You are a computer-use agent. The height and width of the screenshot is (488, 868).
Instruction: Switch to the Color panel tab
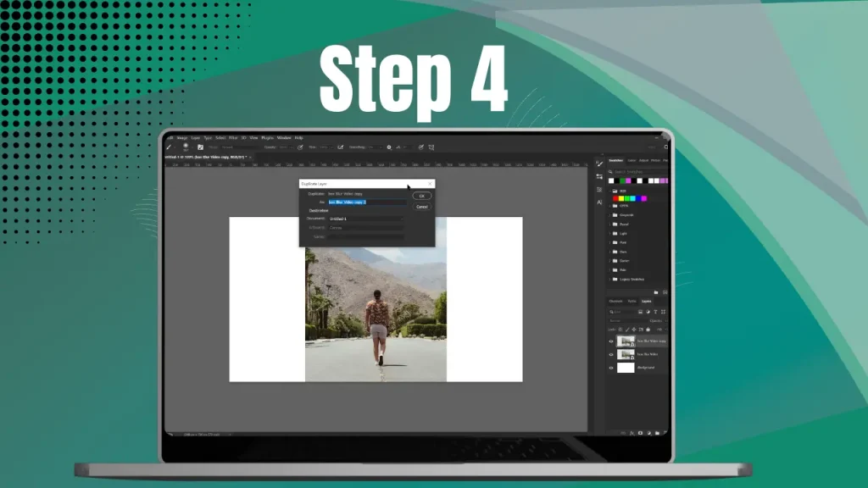(x=632, y=160)
